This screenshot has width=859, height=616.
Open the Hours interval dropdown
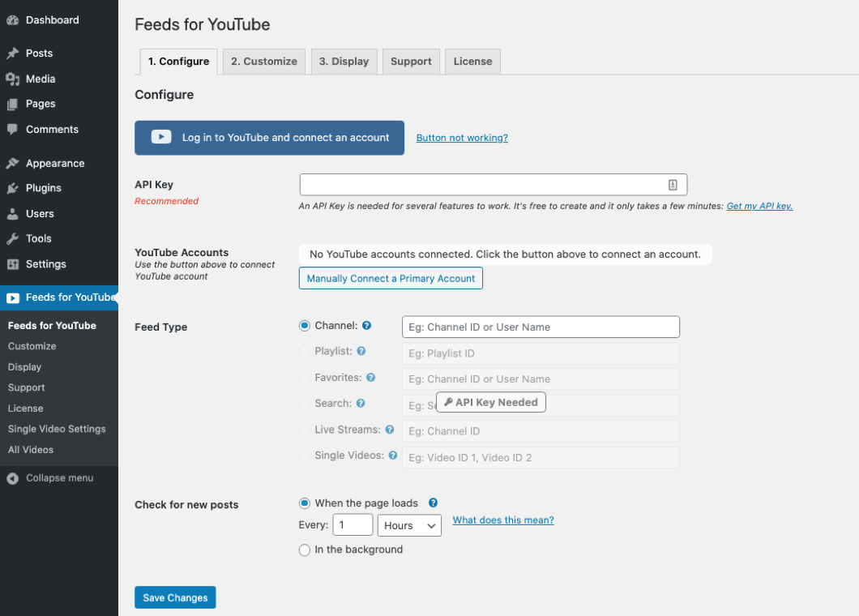tap(409, 525)
